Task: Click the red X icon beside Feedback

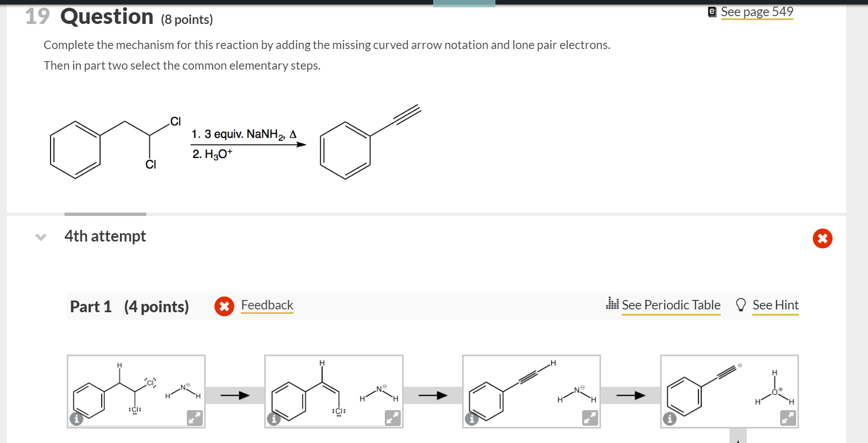Action: pyautogui.click(x=224, y=306)
